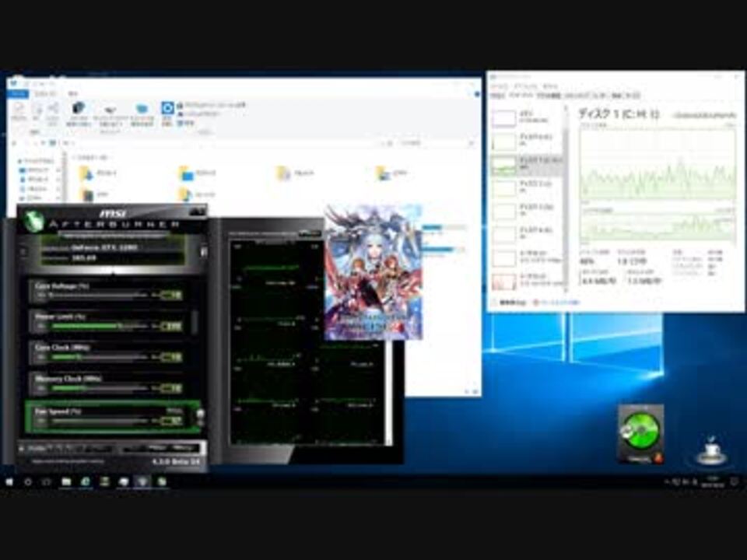Image resolution: width=747 pixels, height=560 pixels.
Task: Click Open Resource Monitor link
Action: pos(556,303)
